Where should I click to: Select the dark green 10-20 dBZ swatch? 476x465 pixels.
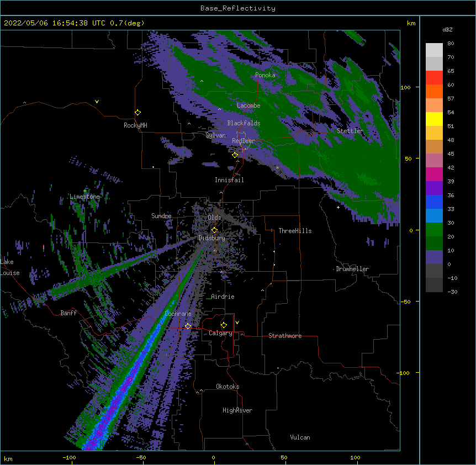click(434, 244)
